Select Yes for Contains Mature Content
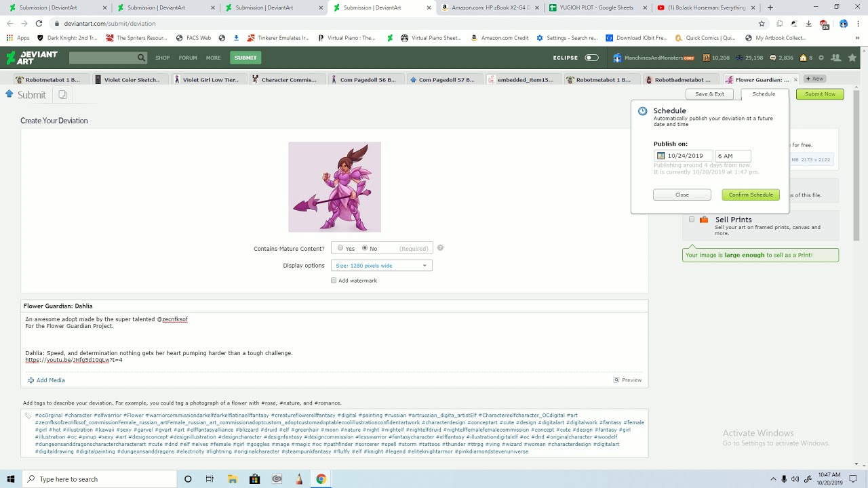 (340, 248)
